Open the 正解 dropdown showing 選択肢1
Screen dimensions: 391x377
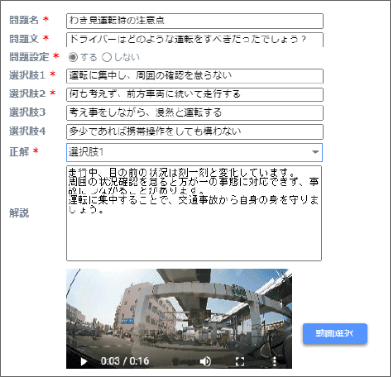click(194, 152)
